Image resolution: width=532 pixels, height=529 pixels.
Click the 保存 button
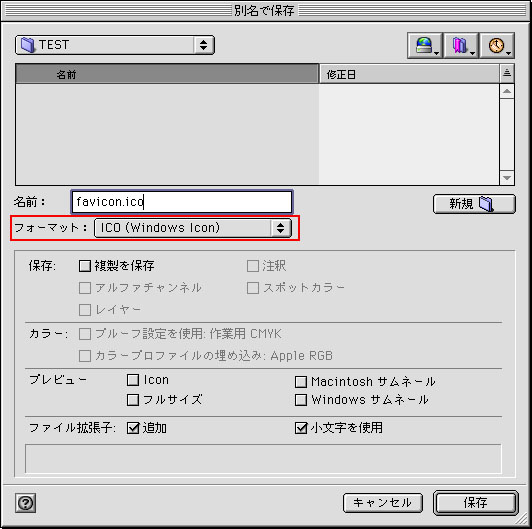click(475, 503)
